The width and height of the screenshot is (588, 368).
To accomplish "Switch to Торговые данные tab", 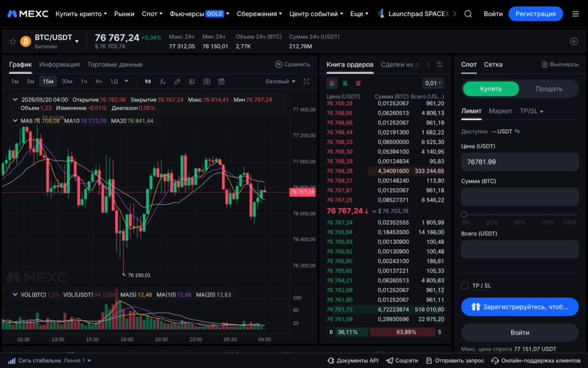I will coord(115,64).
